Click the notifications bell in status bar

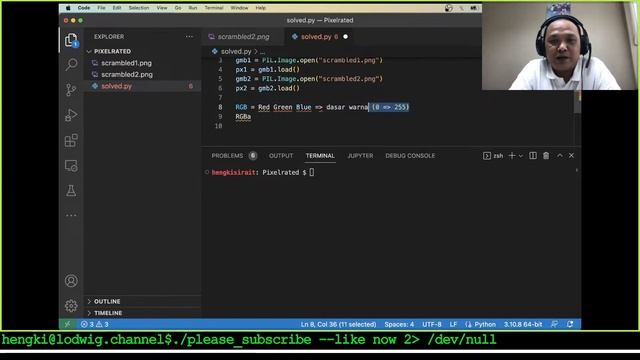coord(570,324)
